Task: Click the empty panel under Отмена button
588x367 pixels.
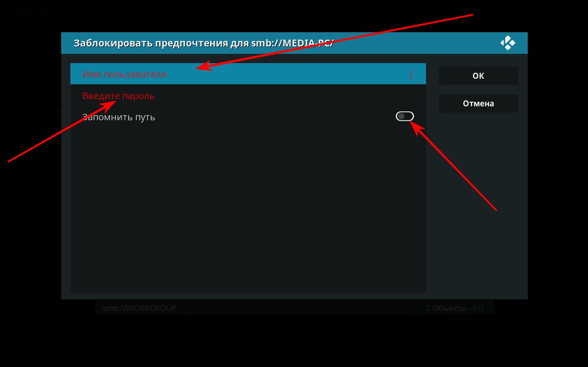Action: pyautogui.click(x=478, y=203)
